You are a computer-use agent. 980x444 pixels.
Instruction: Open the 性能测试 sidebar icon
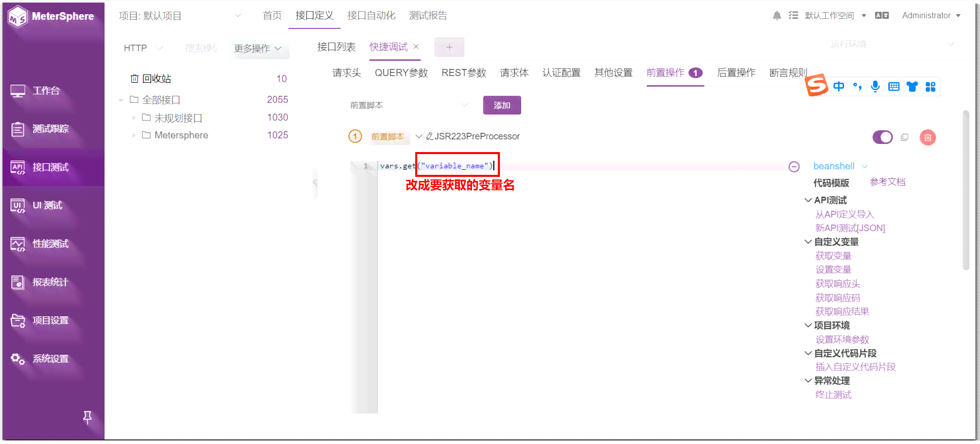[18, 244]
